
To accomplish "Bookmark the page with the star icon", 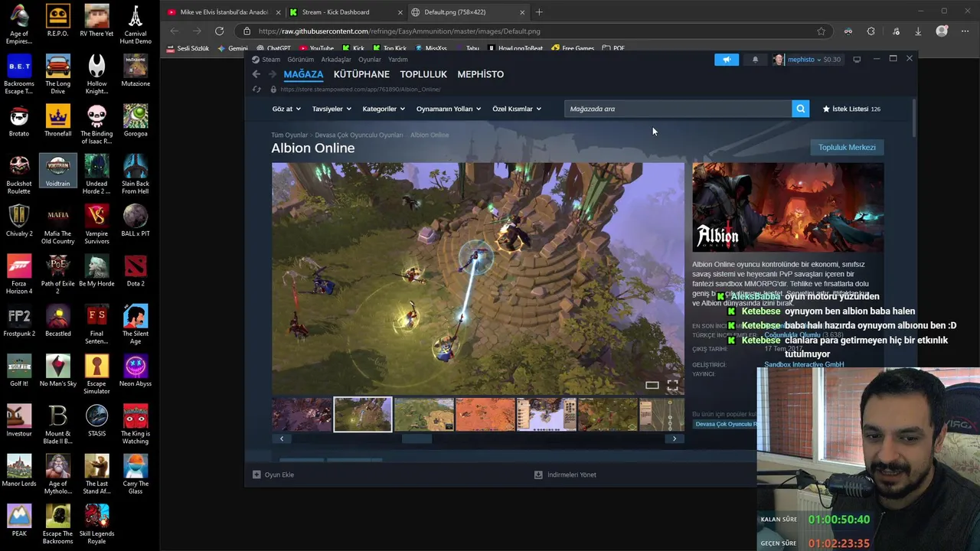I will 821,31.
